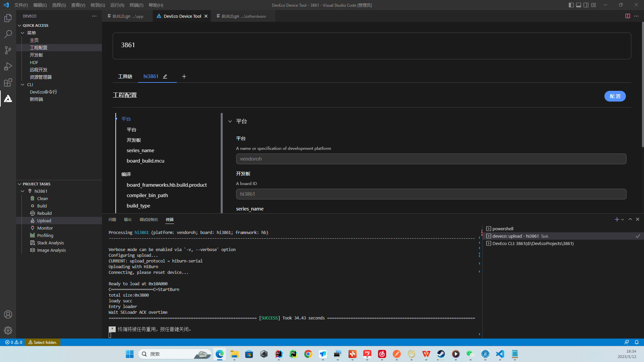Open the Image Analysis task
Screen dimensions: 644x362
(x=51, y=250)
